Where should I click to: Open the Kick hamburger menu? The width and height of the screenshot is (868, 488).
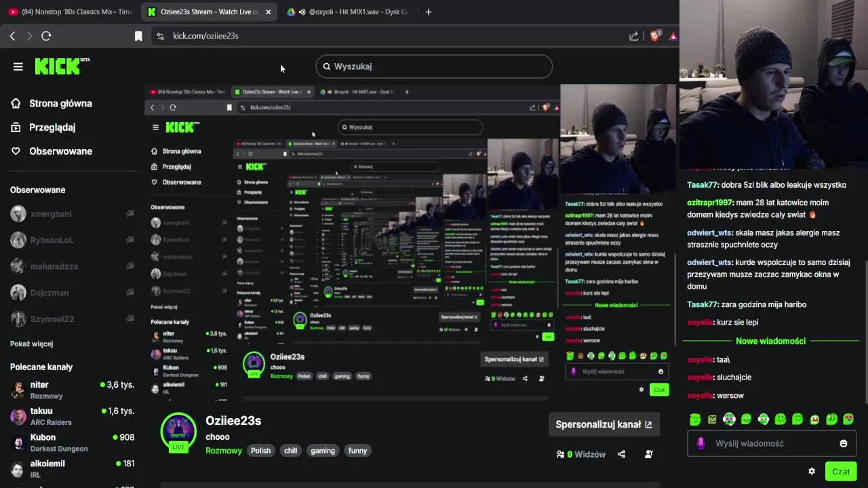(18, 66)
